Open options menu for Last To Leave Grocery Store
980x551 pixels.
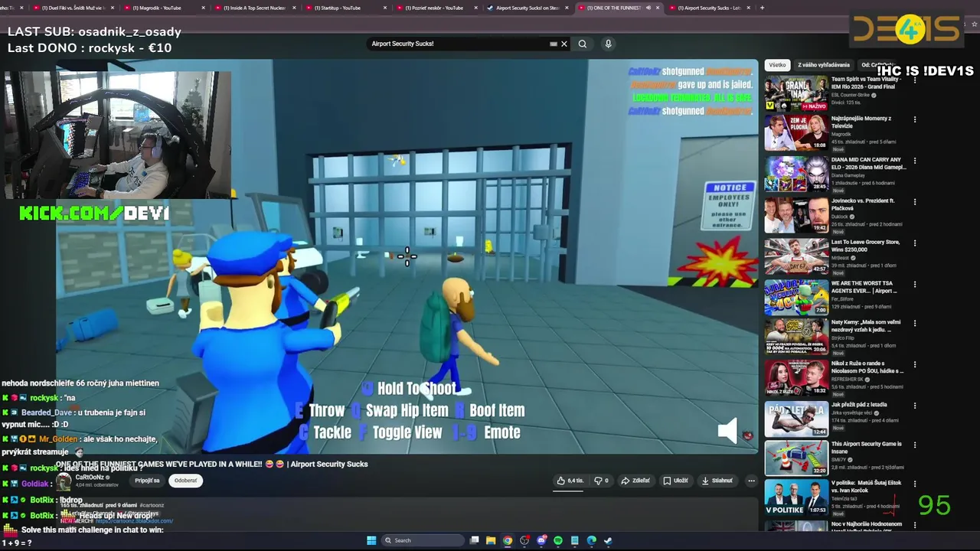[915, 243]
